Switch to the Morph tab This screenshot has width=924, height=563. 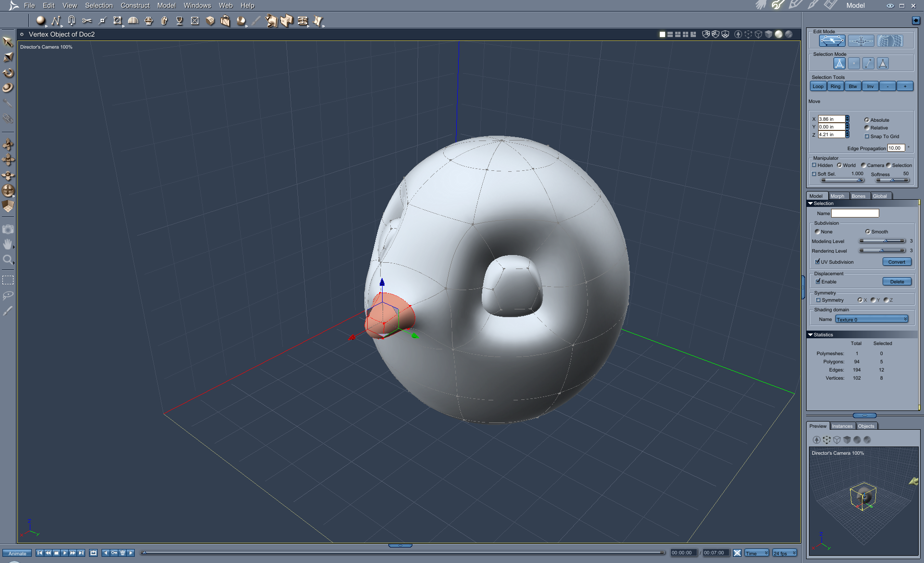837,196
